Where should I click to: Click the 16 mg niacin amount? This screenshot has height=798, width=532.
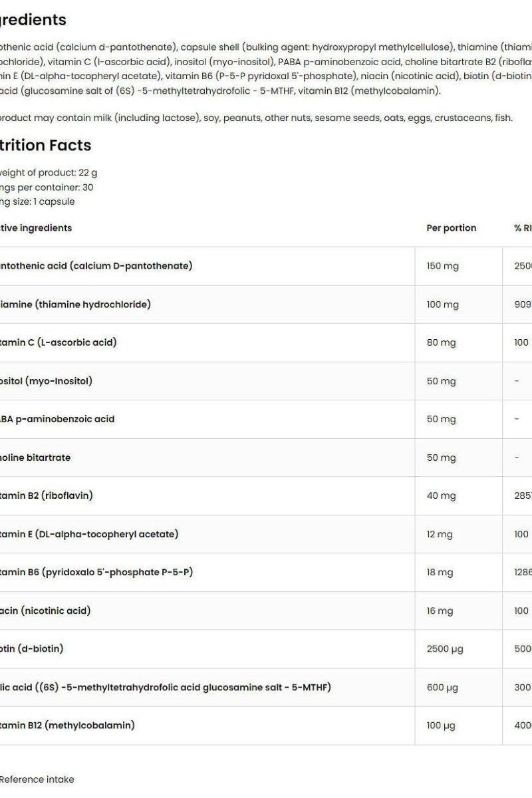(x=440, y=610)
